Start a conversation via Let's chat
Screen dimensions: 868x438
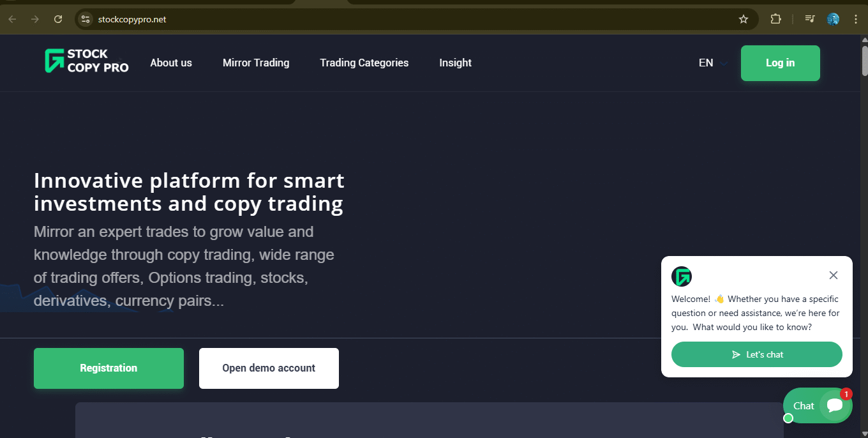click(x=756, y=354)
